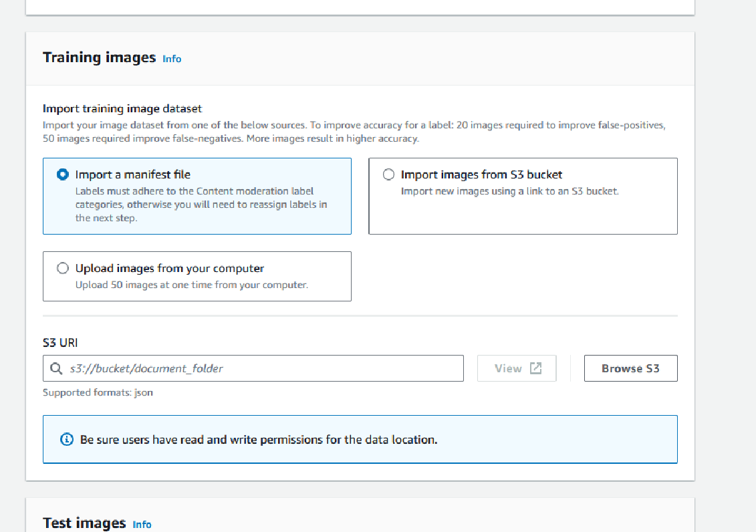Select the "Import images from S3 bucket" card

[x=523, y=196]
